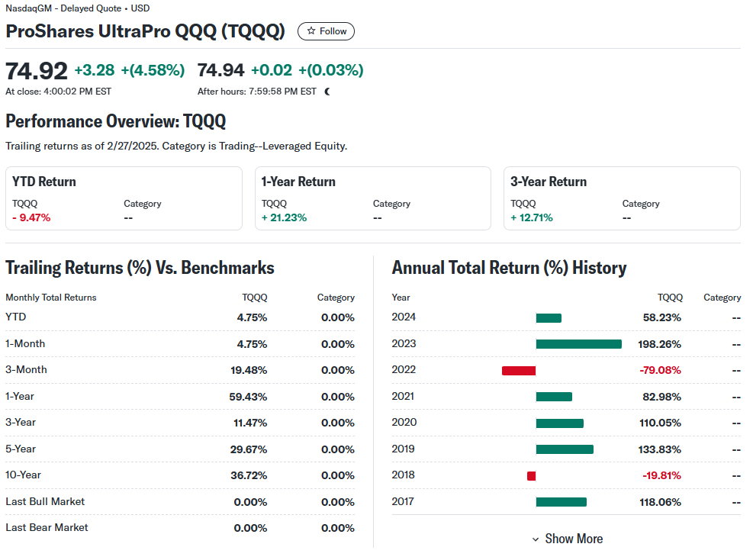This screenshot has height=560, width=753.
Task: Click the closing price 74.92
Action: point(37,71)
